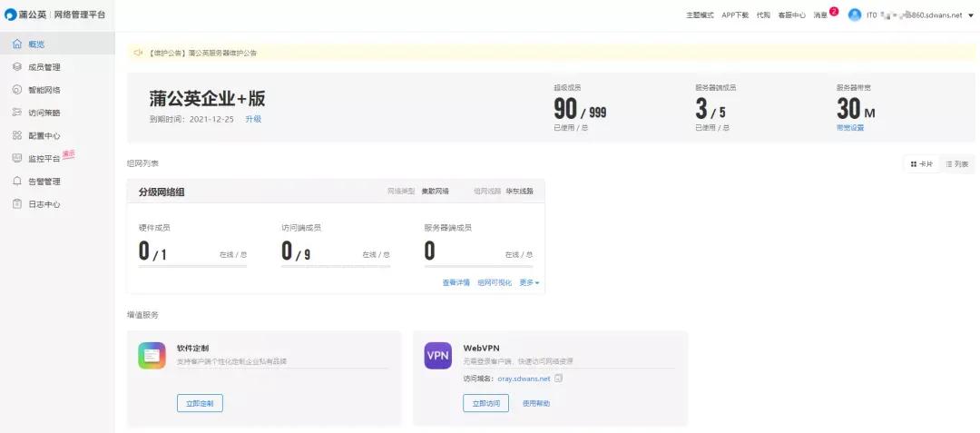The height and width of the screenshot is (433, 980).
Task: Click the 到期时间 2021-12-25 text
Action: coord(191,119)
